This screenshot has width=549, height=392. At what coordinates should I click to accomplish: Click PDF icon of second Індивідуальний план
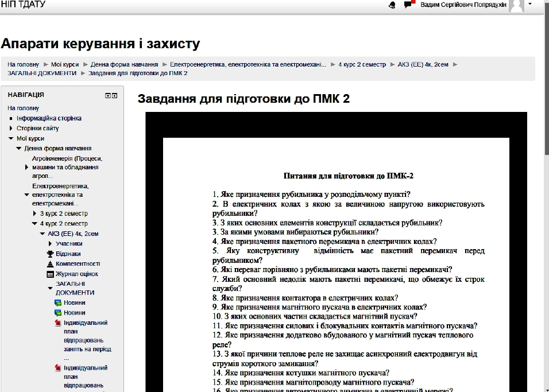58,368
